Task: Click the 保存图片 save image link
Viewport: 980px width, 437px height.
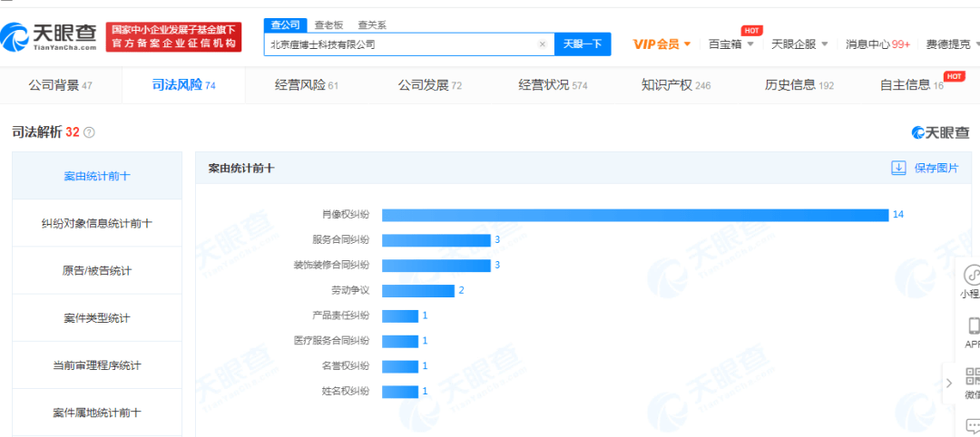Action: click(x=936, y=168)
